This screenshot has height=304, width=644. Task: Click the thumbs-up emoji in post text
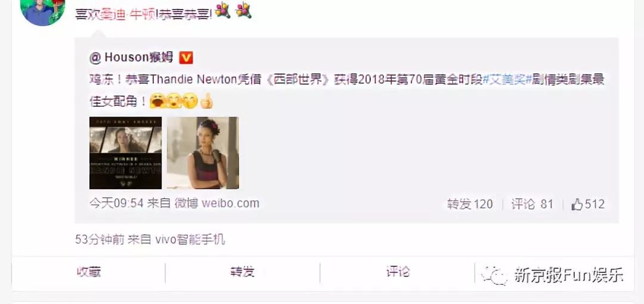click(x=206, y=101)
